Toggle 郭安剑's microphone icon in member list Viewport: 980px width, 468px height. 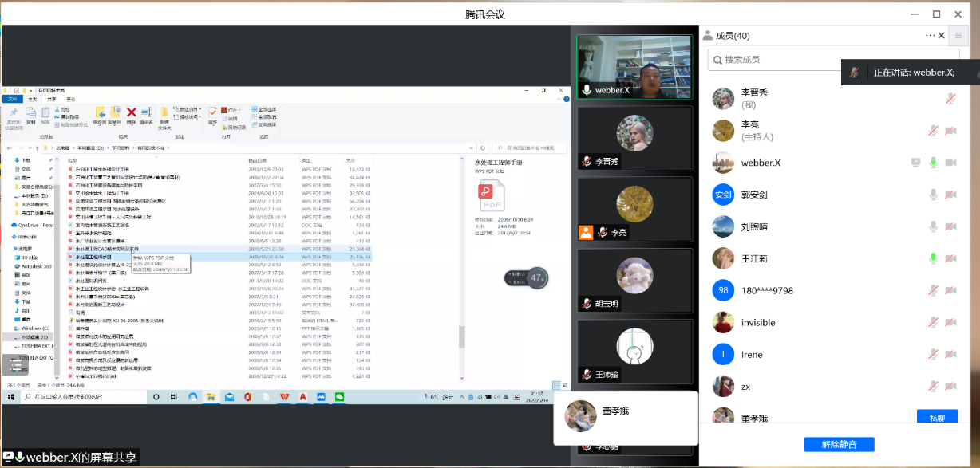coord(933,195)
